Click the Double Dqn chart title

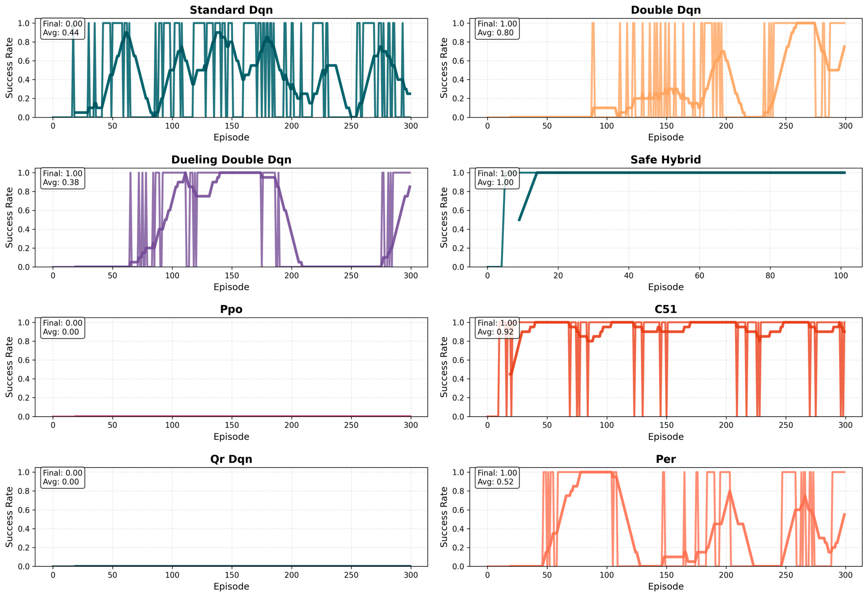665,10
